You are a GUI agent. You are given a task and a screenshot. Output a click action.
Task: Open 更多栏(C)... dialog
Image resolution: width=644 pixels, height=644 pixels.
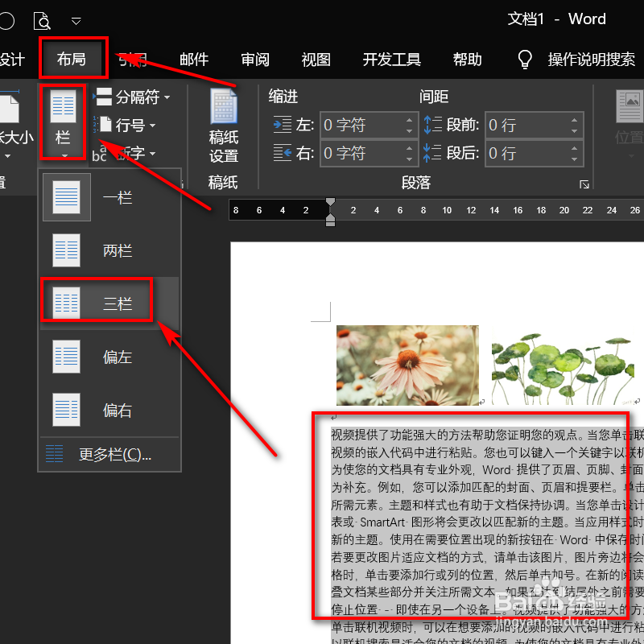pyautogui.click(x=109, y=454)
